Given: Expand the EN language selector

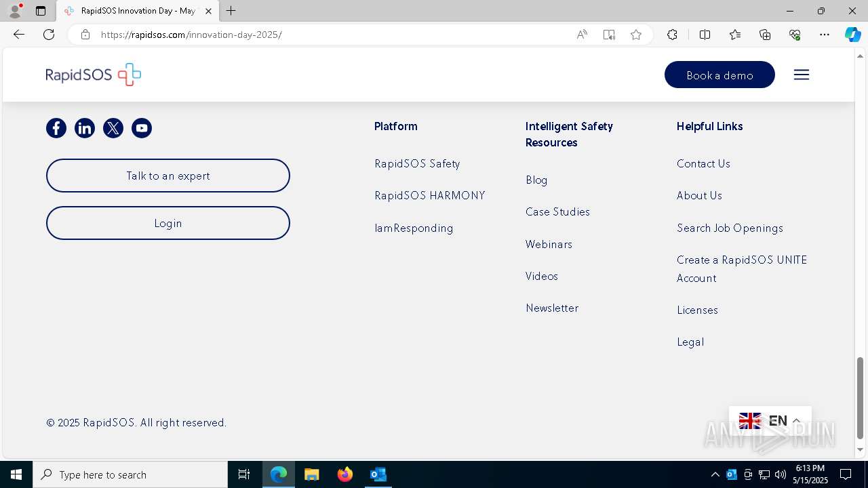Looking at the screenshot, I should (770, 421).
